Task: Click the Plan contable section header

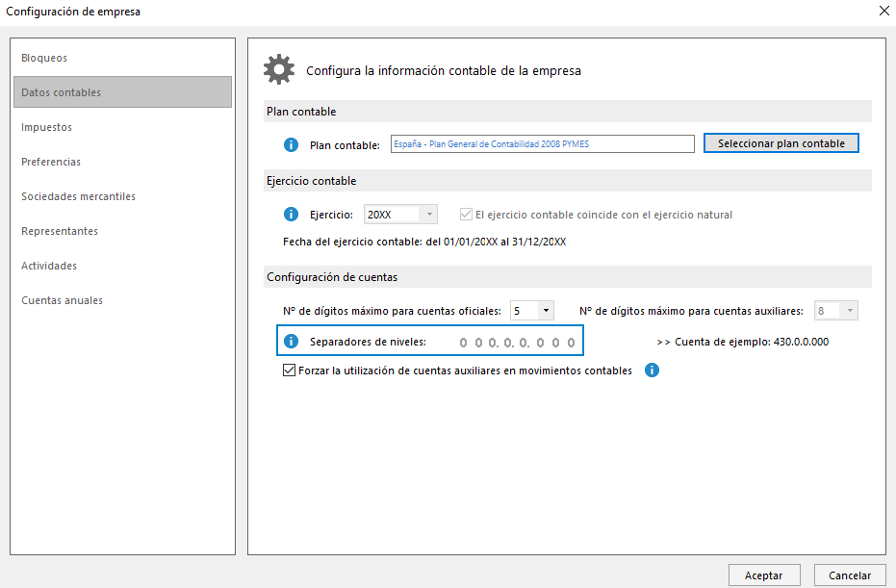Action: [568, 112]
